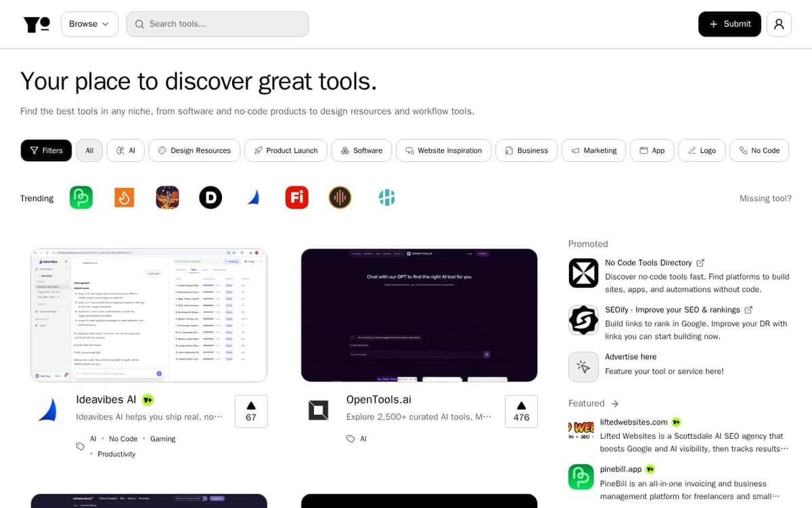The width and height of the screenshot is (812, 508).
Task: Open the Browse dropdown menu
Action: pyautogui.click(x=89, y=24)
